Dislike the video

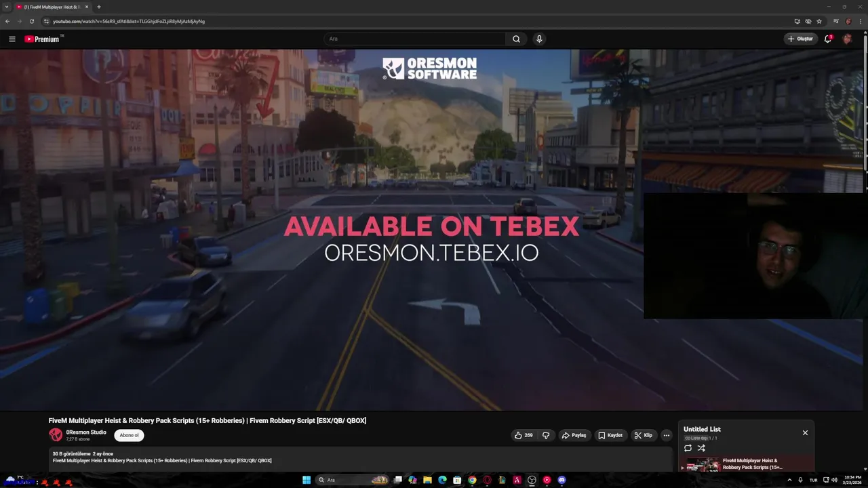546,435
